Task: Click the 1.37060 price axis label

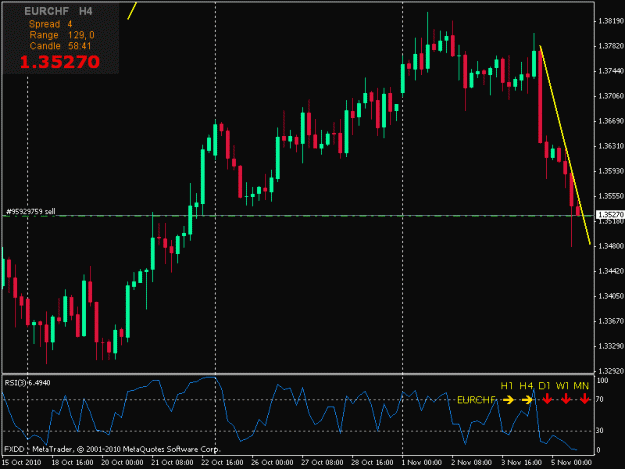Action: [611, 96]
